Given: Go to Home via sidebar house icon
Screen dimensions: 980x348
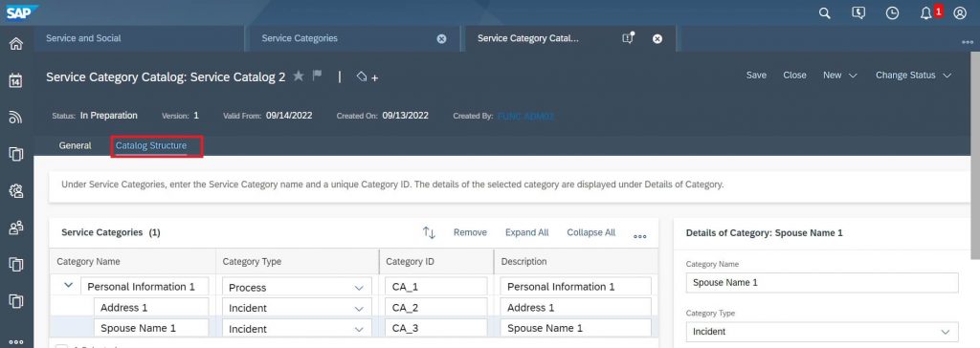Looking at the screenshot, I should 16,44.
